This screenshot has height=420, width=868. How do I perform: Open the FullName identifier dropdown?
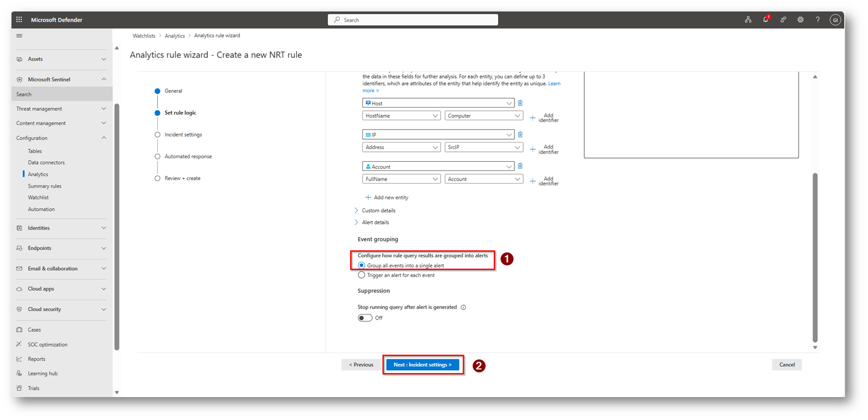coord(402,179)
